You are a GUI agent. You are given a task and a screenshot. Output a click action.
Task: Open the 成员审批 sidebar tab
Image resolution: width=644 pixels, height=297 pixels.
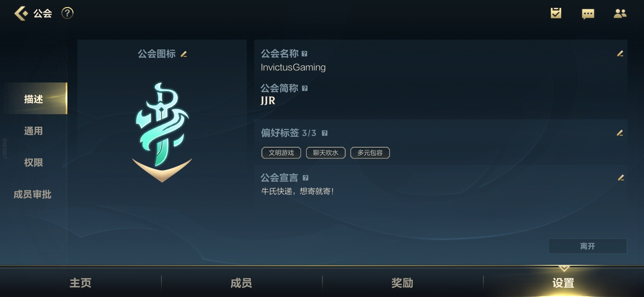[x=32, y=194]
